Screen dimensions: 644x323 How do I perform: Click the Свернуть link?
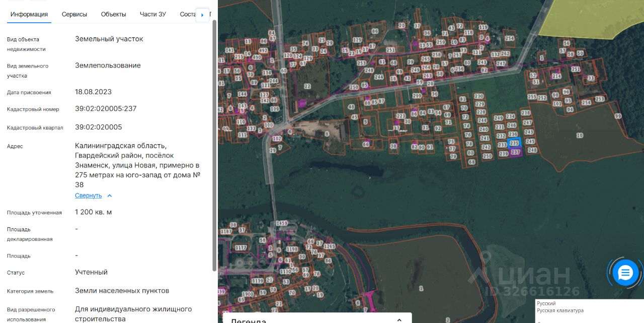tap(88, 196)
